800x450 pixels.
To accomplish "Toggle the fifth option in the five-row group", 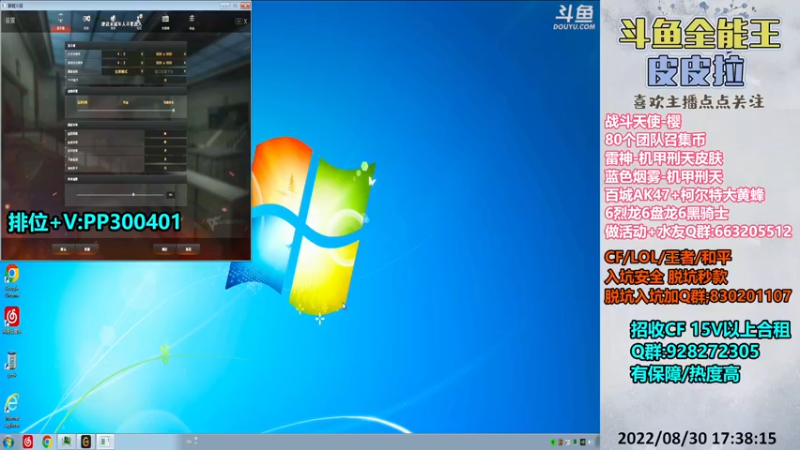I will coord(165,168).
